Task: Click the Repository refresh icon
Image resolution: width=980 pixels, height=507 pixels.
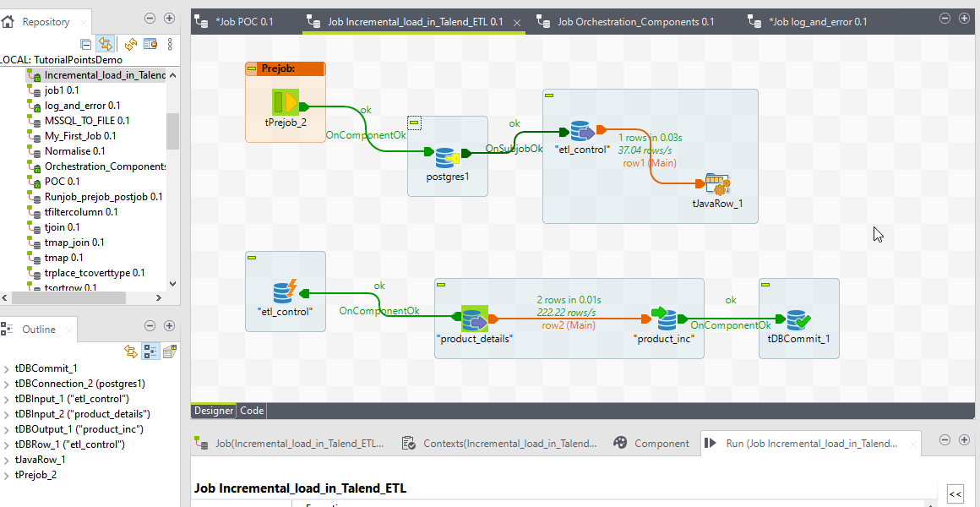Action: pyautogui.click(x=130, y=44)
